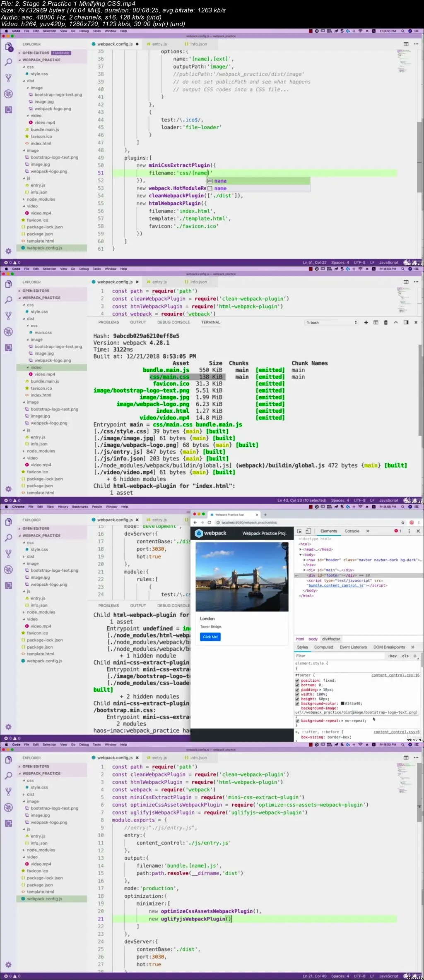
Task: Select the body breadcrumb in DevTools
Action: point(313,639)
